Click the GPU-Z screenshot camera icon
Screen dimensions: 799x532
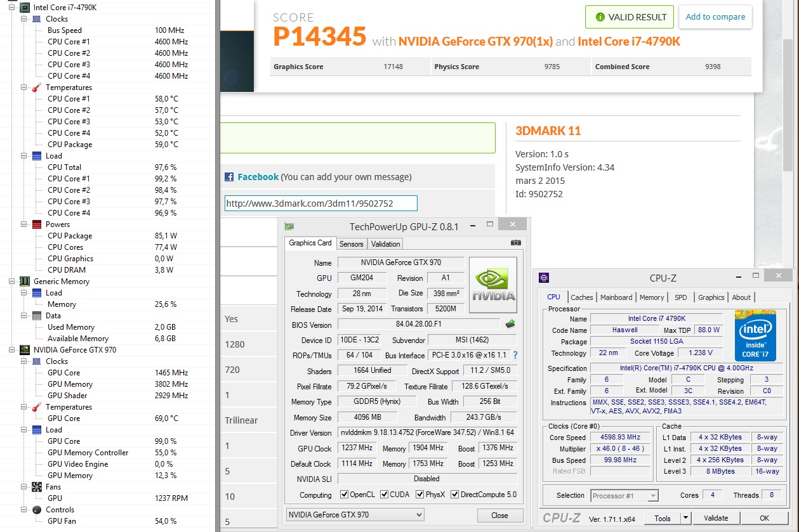pyautogui.click(x=516, y=243)
